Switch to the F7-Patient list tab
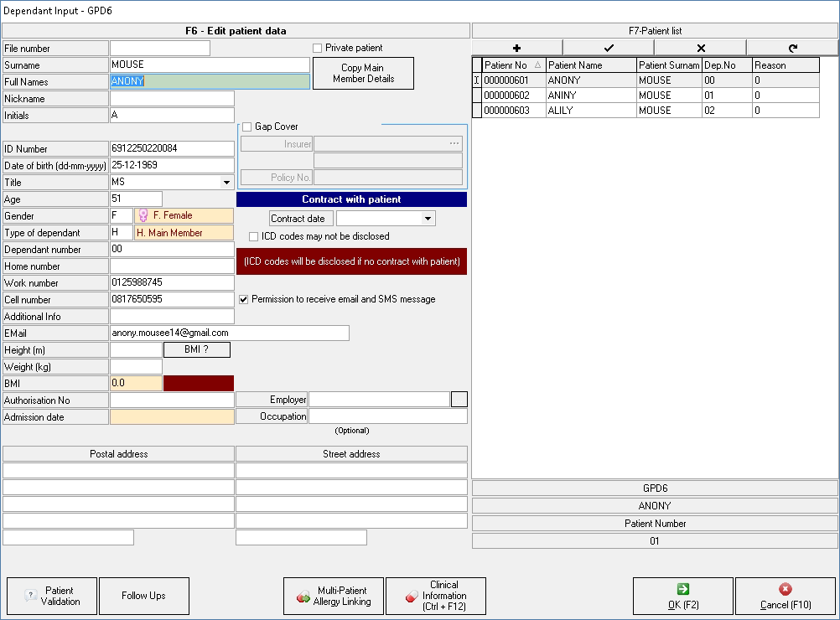Viewport: 840px width, 620px height. pos(655,30)
